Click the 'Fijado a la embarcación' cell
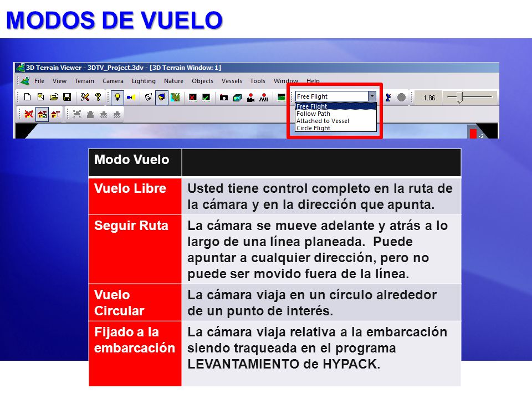 (135, 354)
